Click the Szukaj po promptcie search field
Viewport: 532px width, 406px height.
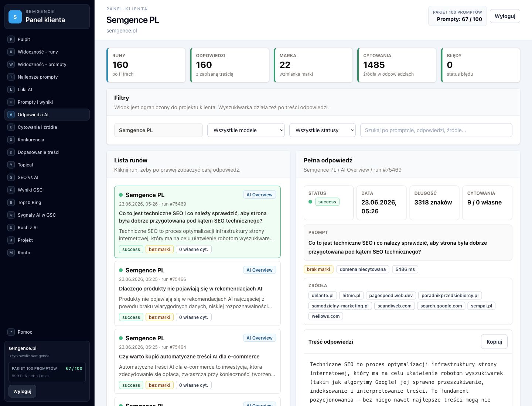(436, 130)
